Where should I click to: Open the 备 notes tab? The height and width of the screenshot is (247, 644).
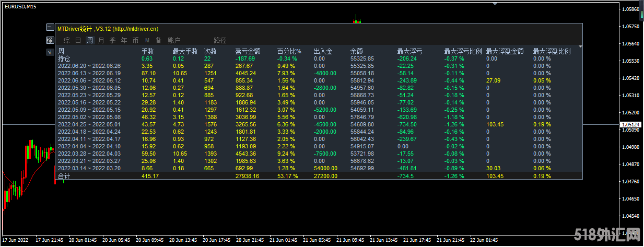point(158,40)
